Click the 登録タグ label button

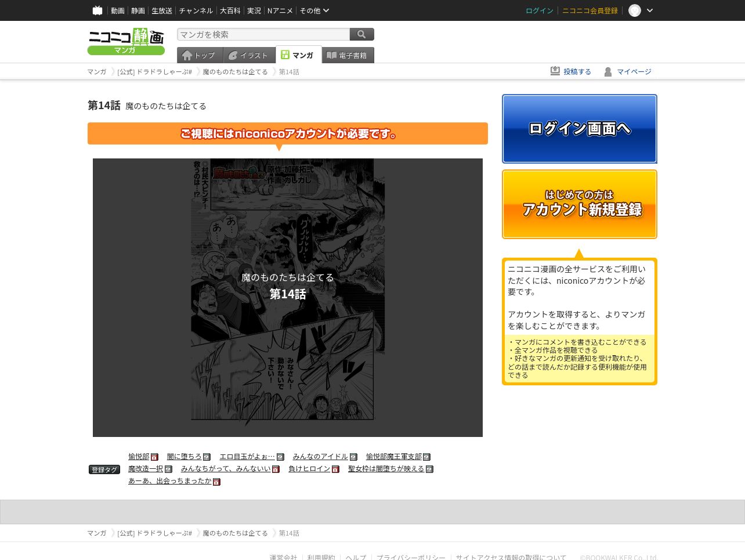(x=104, y=469)
